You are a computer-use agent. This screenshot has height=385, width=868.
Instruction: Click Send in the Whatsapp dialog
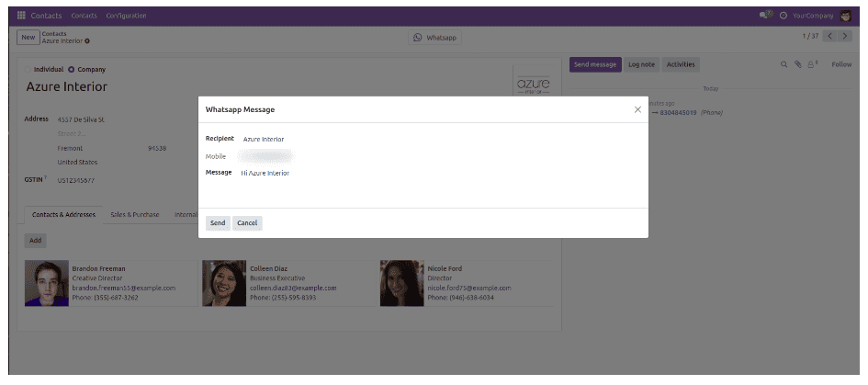pos(218,223)
